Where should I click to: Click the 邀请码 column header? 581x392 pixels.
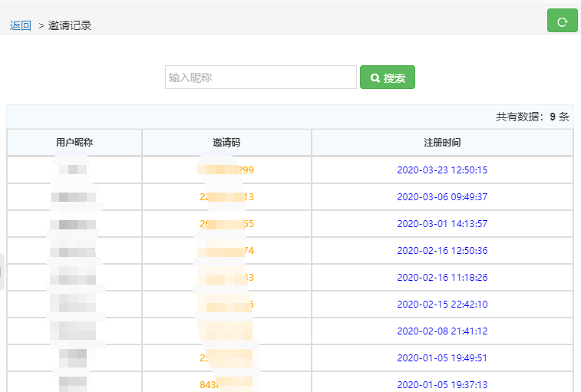(226, 143)
